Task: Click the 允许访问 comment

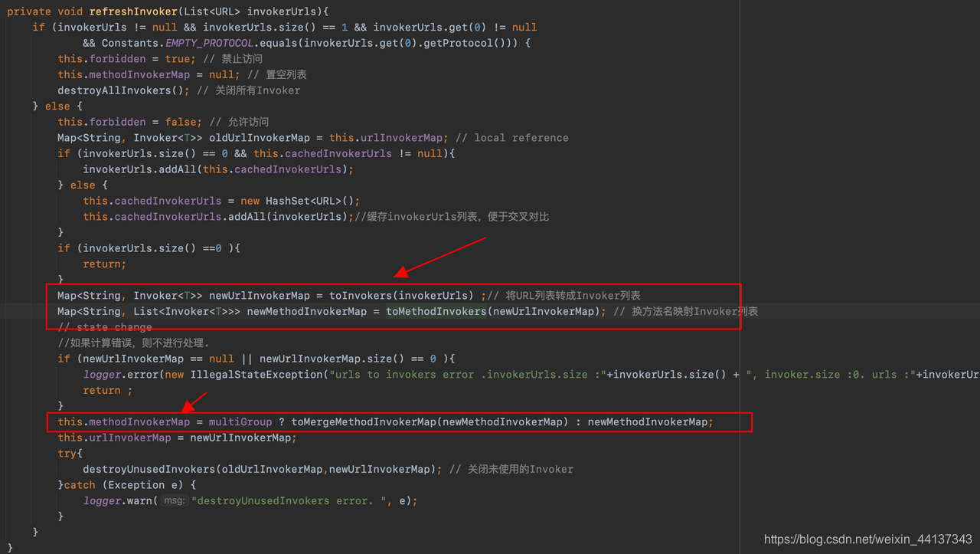Action: click(x=239, y=122)
